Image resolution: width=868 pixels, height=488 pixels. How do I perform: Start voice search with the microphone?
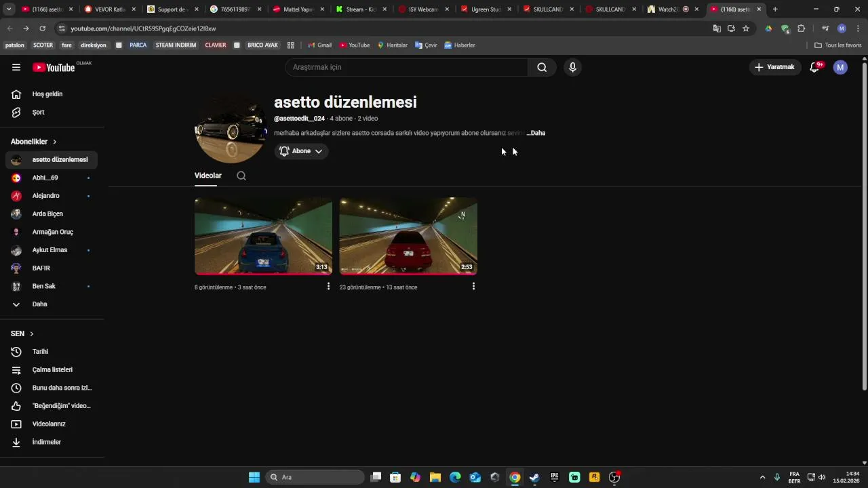(572, 67)
